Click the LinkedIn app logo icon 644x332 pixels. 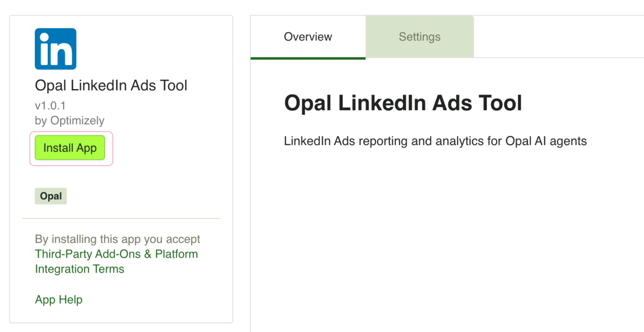pyautogui.click(x=55, y=49)
